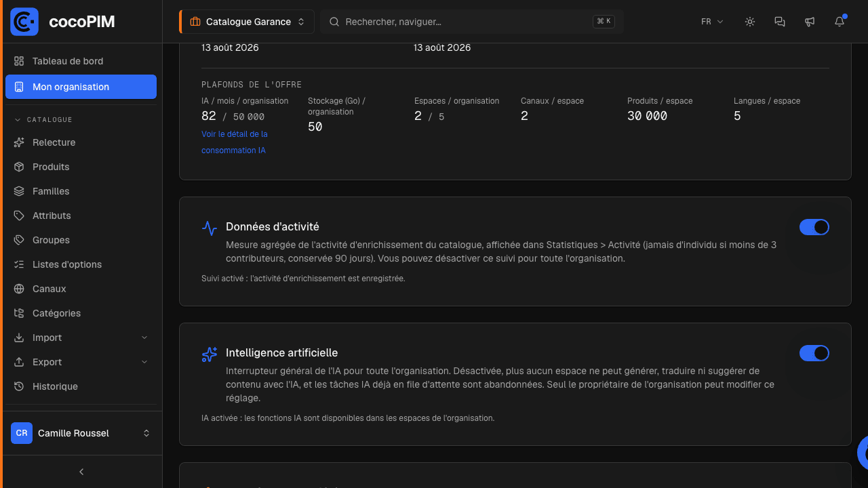Image resolution: width=868 pixels, height=488 pixels.
Task: Open the Catalogue Garance workspace switcher
Action: coord(247,22)
